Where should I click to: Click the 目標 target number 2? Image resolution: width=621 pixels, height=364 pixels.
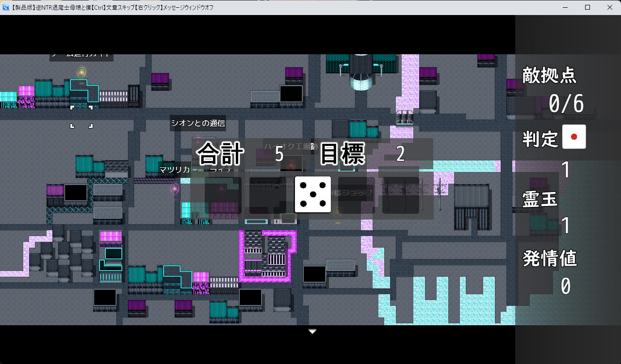(x=400, y=154)
